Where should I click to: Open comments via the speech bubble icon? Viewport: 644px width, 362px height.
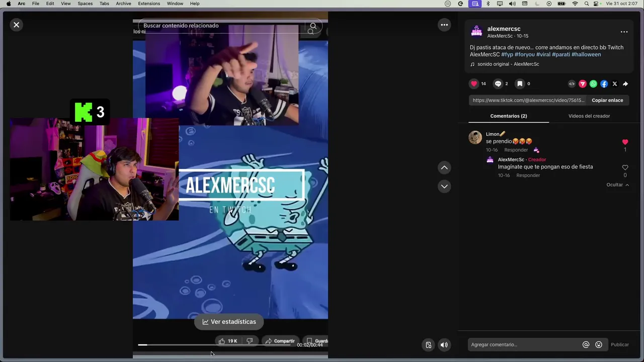click(x=498, y=84)
